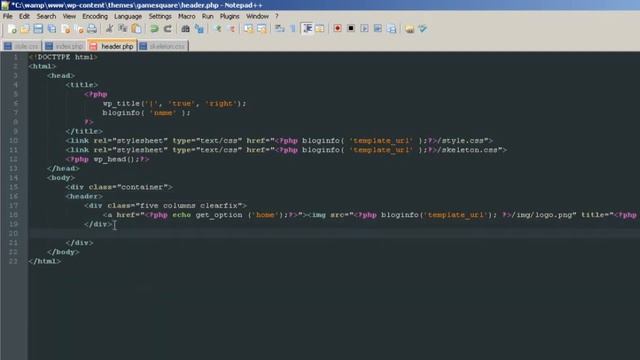Click 'five columns clearfix' class text
The width and height of the screenshot is (640, 360).
pos(189,206)
